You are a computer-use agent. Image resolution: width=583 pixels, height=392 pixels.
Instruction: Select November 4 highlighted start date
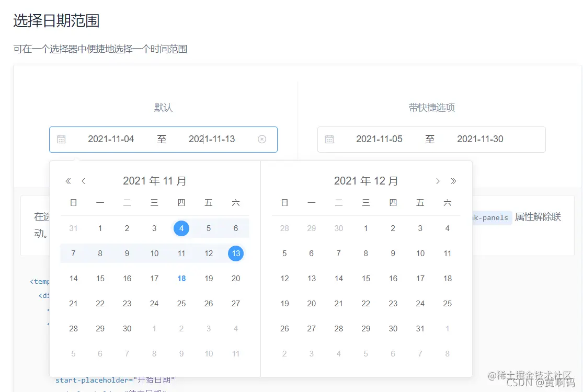(181, 228)
